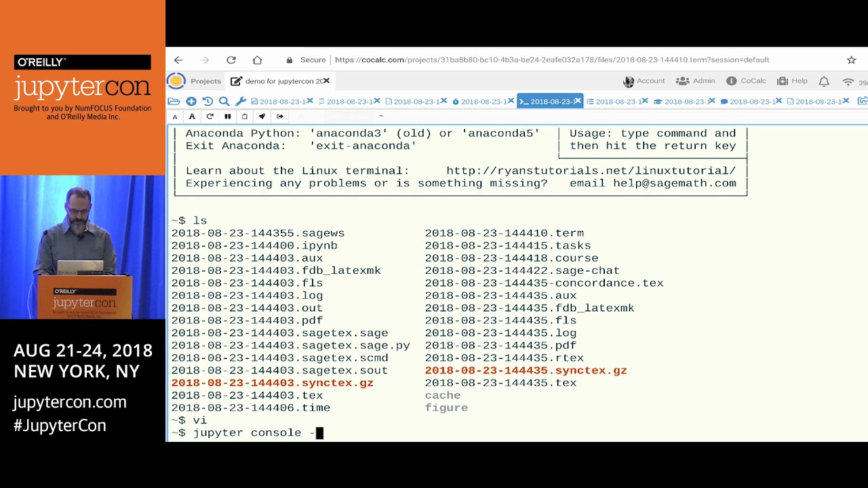Switch to the stopwatch time file tab
The image size is (868, 488).
coord(479,102)
